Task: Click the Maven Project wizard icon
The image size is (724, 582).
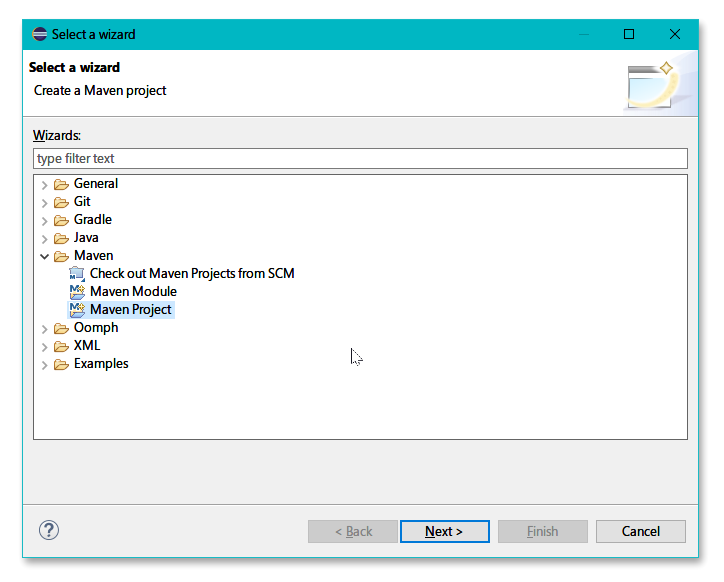Action: tap(77, 310)
